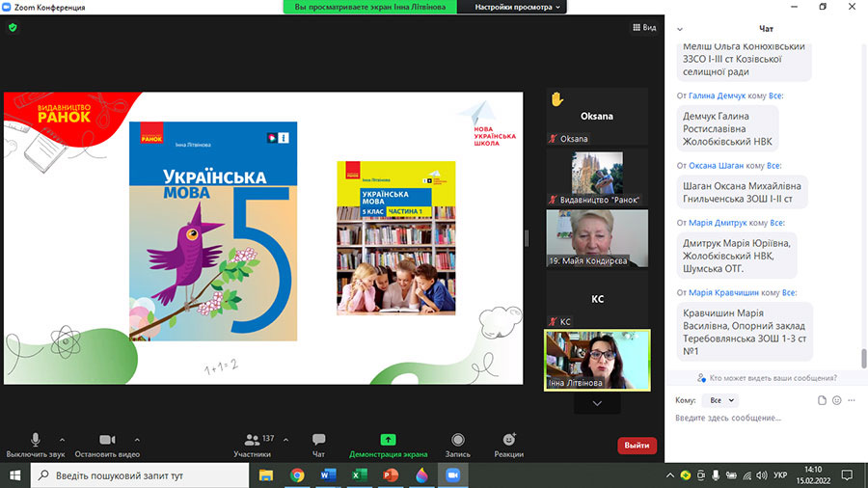Viewport: 868px width, 488px height.
Task: Open the chat emoji picker icon
Action: coord(836,400)
